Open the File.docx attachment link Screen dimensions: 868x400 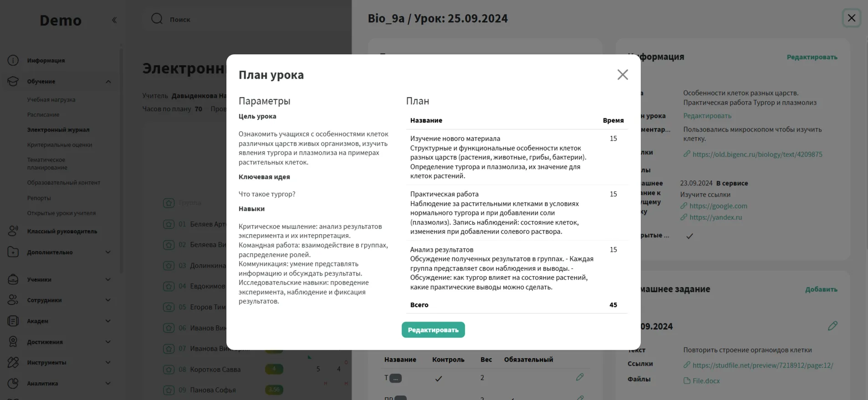pyautogui.click(x=705, y=381)
